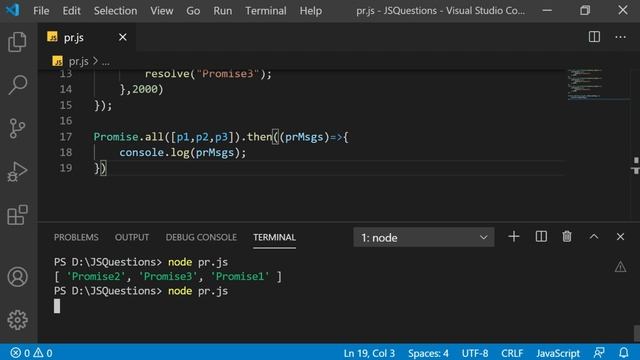Open editor More Actions ellipsis
Viewport: 640px width, 360px height.
620,37
